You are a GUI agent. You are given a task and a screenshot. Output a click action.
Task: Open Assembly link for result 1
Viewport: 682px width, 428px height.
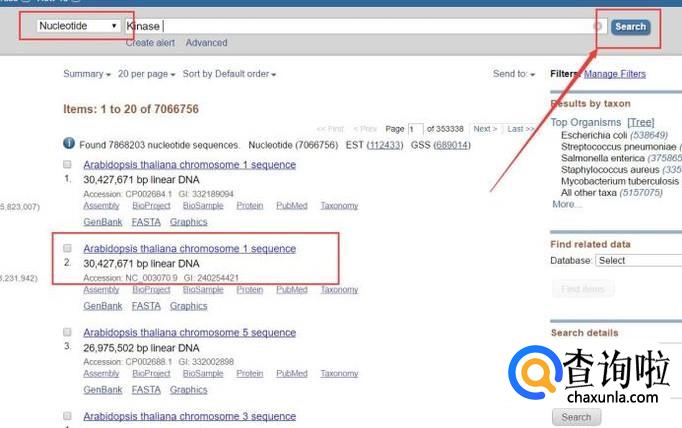[x=101, y=206]
